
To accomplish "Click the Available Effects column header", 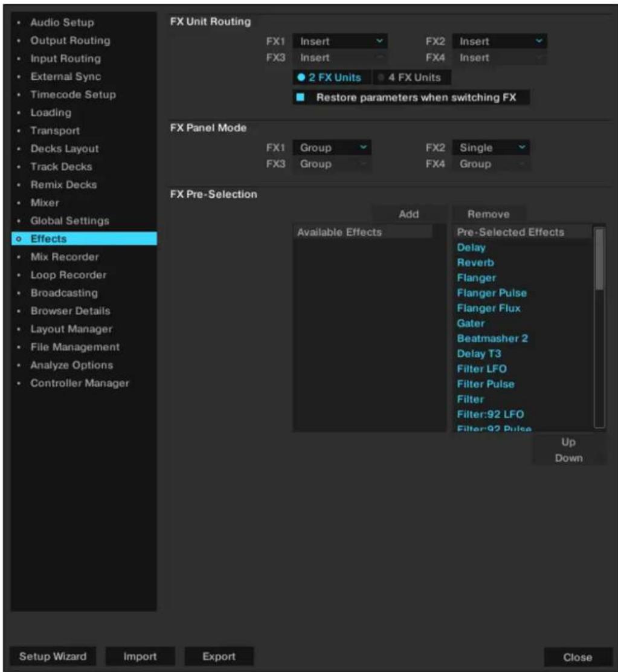I will click(x=362, y=232).
